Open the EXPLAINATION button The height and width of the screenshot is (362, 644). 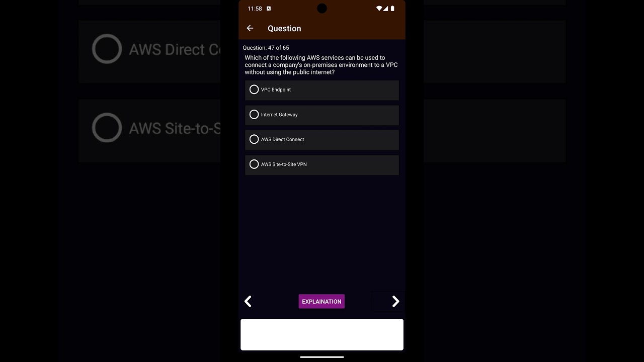(x=321, y=301)
